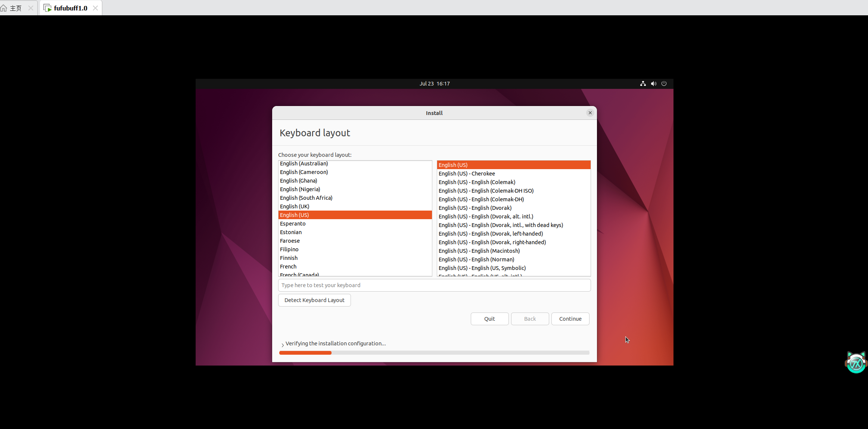The image size is (868, 429).
Task: Click the volume speaker icon
Action: [x=653, y=84]
